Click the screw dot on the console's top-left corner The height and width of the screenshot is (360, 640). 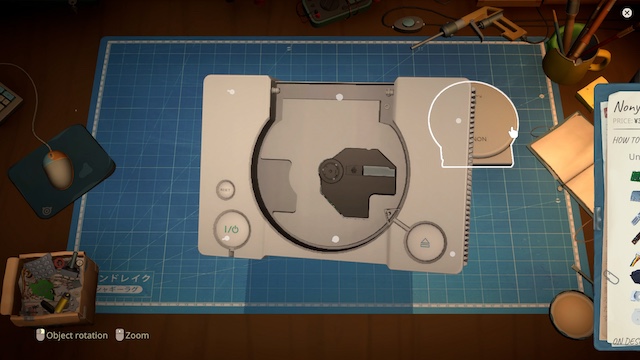click(x=231, y=92)
